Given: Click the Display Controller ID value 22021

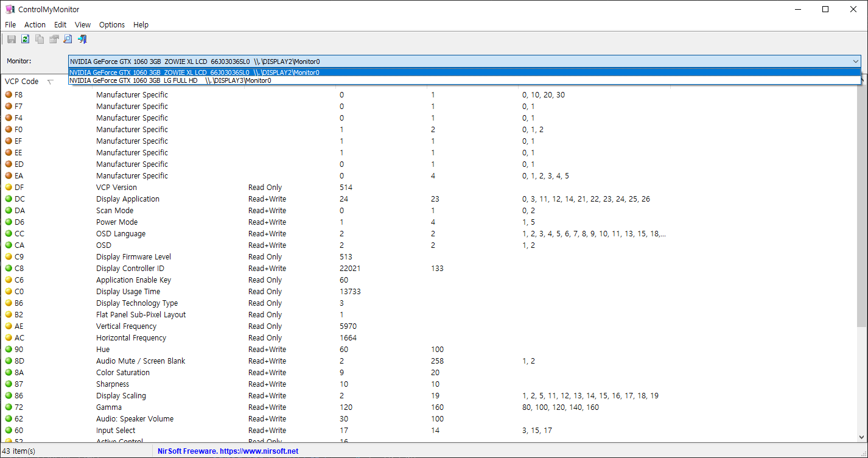Looking at the screenshot, I should [x=350, y=269].
